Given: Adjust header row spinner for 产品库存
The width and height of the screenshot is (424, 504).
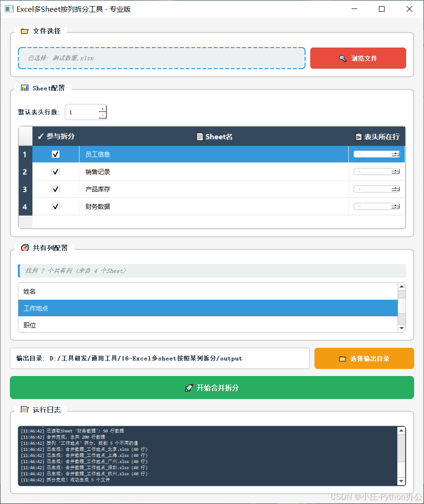Looking at the screenshot, I should point(377,189).
